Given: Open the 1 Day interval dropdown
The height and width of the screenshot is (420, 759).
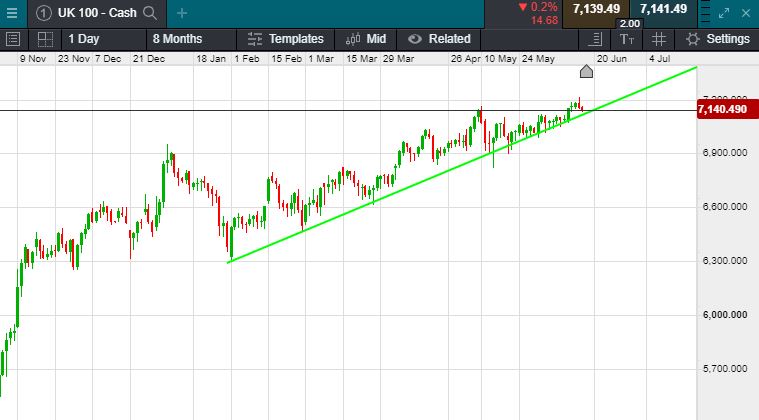Looking at the screenshot, I should tap(104, 39).
